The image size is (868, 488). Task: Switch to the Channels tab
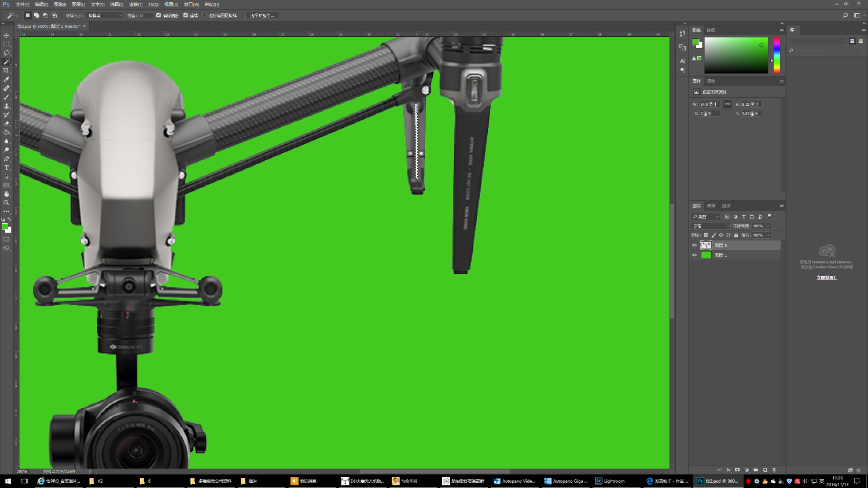711,206
